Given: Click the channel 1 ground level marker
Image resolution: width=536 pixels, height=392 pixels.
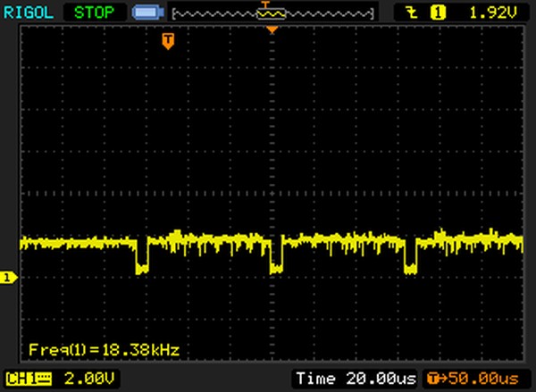Looking at the screenshot, I should pos(8,279).
